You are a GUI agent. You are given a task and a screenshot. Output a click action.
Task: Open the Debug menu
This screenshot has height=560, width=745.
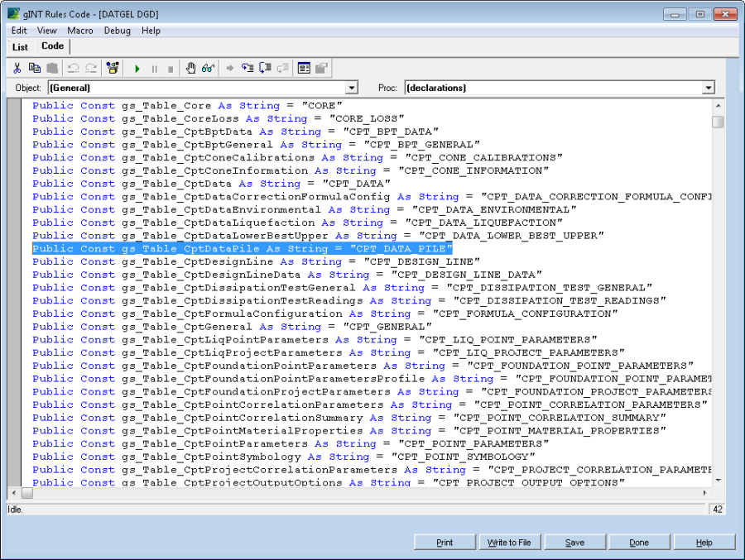[117, 31]
